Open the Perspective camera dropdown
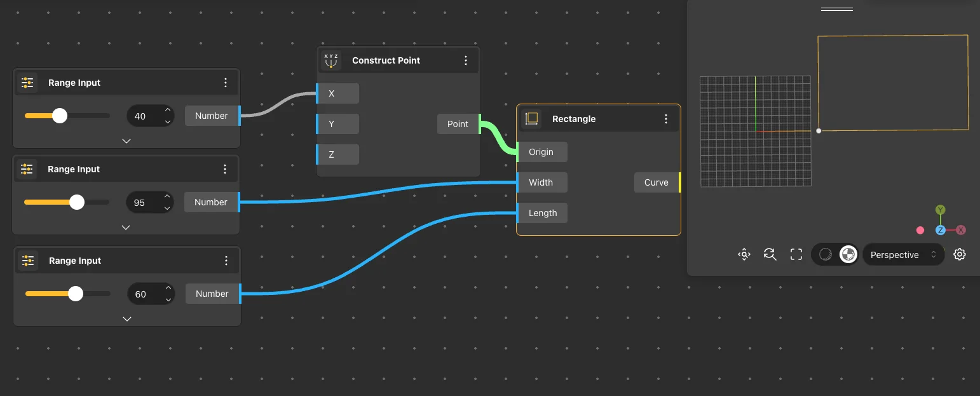This screenshot has height=396, width=980. pos(902,255)
